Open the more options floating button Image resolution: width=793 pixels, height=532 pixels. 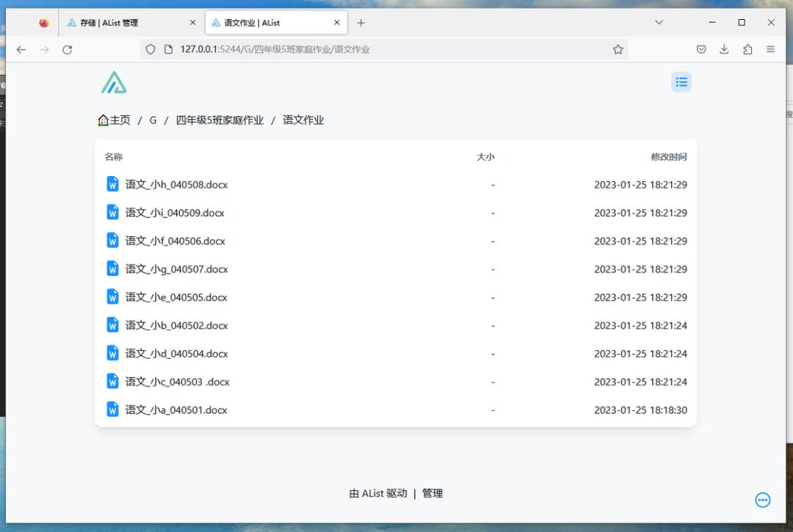(763, 500)
